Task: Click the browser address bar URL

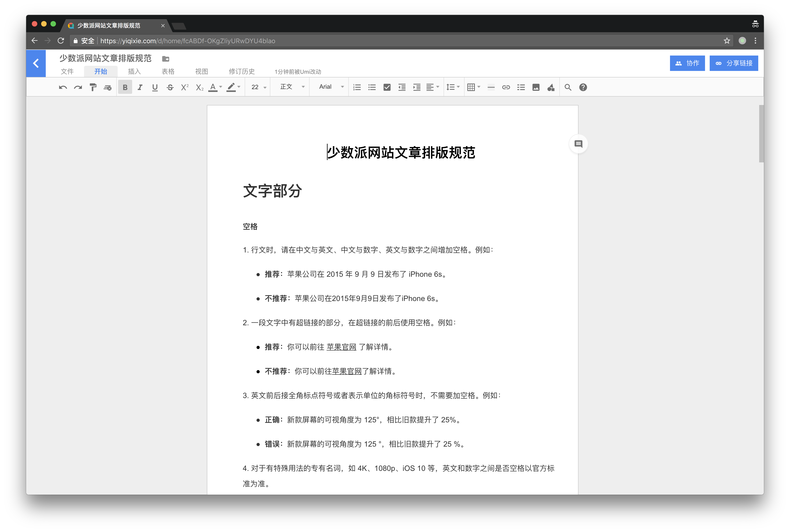Action: (x=187, y=41)
